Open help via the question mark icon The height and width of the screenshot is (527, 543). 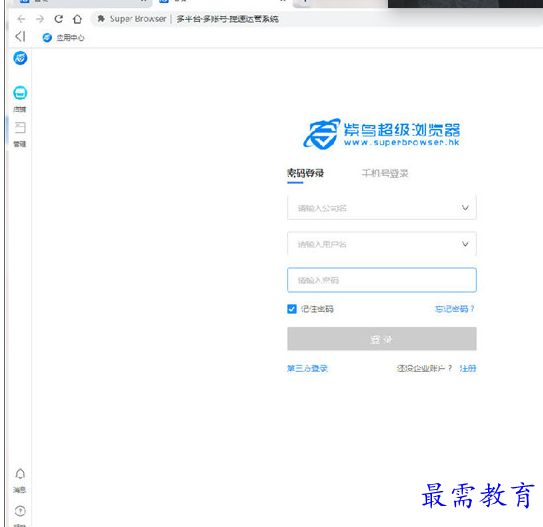coord(20,511)
